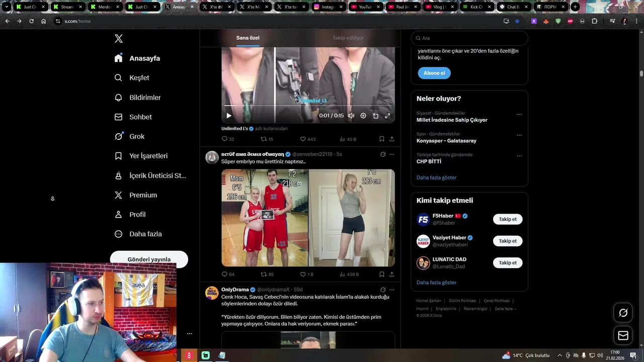
Task: Click the Ara search field
Action: (469, 38)
